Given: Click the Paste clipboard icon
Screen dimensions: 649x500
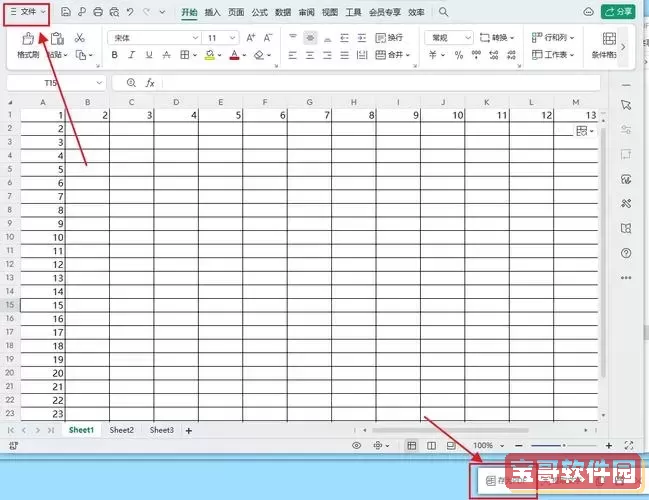Looking at the screenshot, I should pos(57,38).
